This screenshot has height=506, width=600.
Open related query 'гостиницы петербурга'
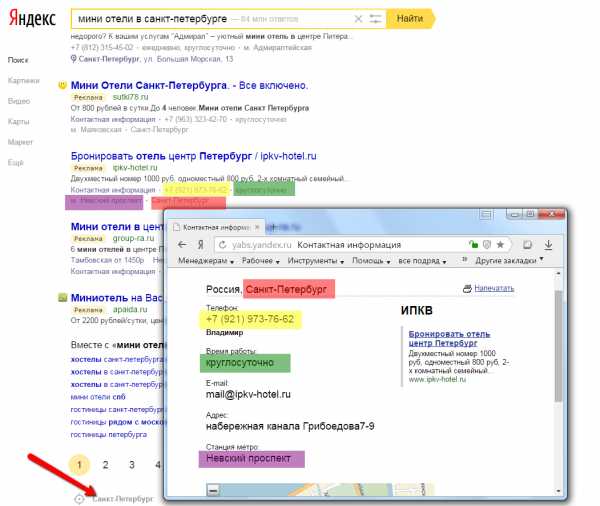(x=109, y=435)
